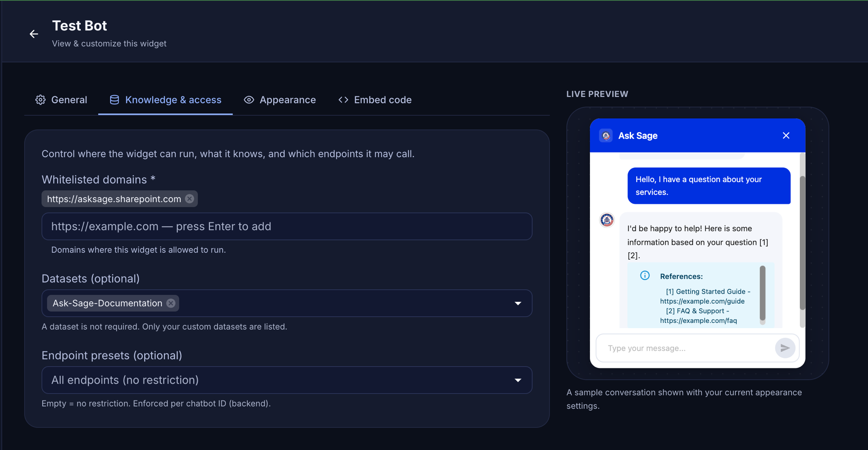Click the Embed code brackets icon
Viewport: 868px width, 450px height.
pyautogui.click(x=343, y=100)
